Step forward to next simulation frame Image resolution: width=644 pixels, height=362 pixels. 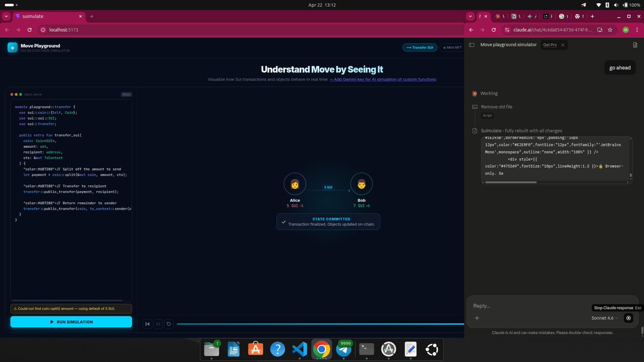click(x=158, y=323)
